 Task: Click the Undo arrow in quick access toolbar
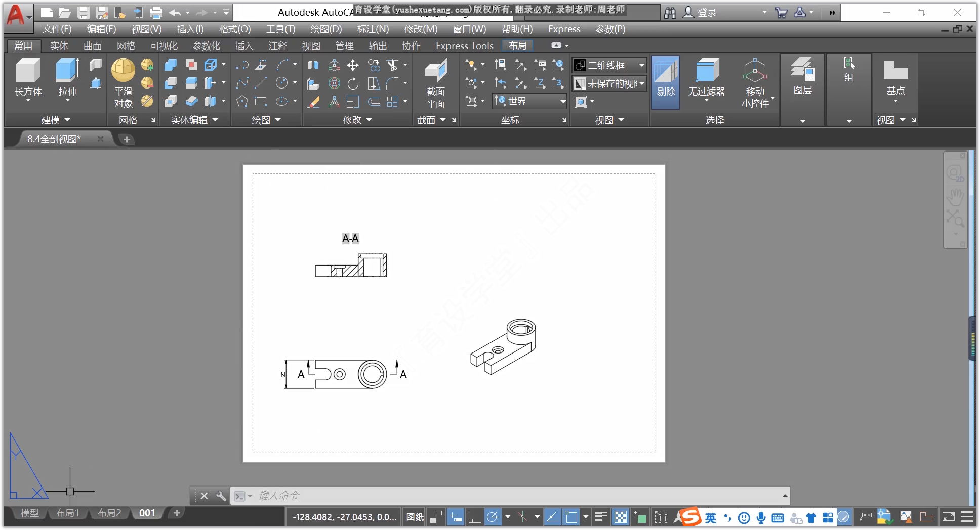click(x=175, y=13)
